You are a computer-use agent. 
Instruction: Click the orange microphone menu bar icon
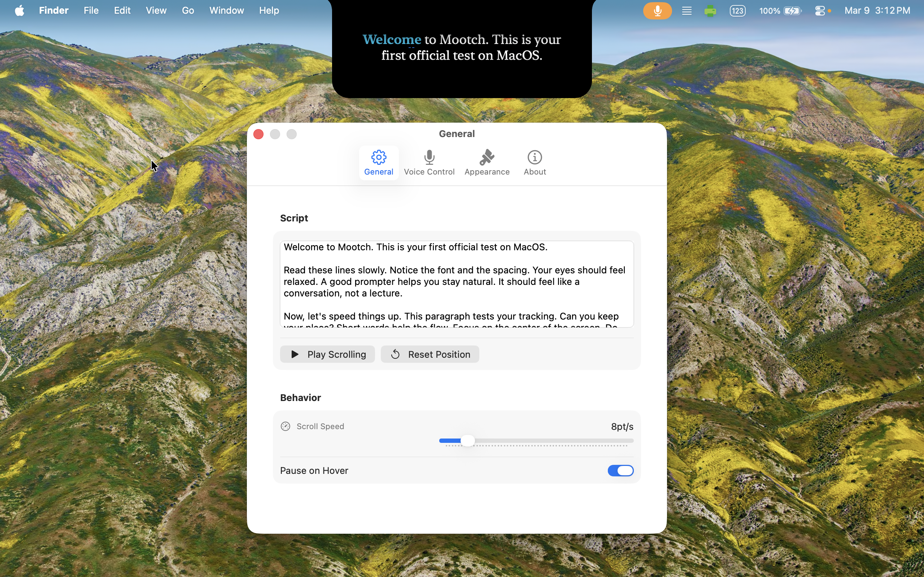coord(657,11)
